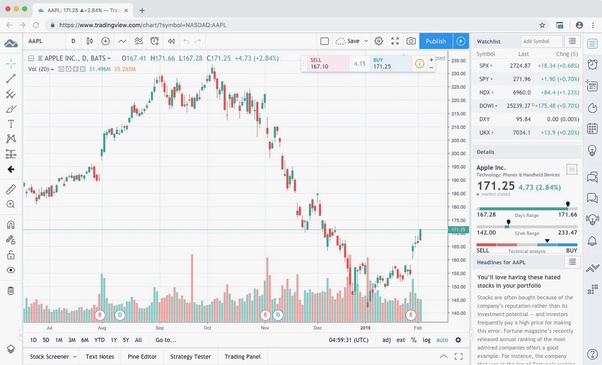Click the Add Symbol input field

tap(541, 41)
